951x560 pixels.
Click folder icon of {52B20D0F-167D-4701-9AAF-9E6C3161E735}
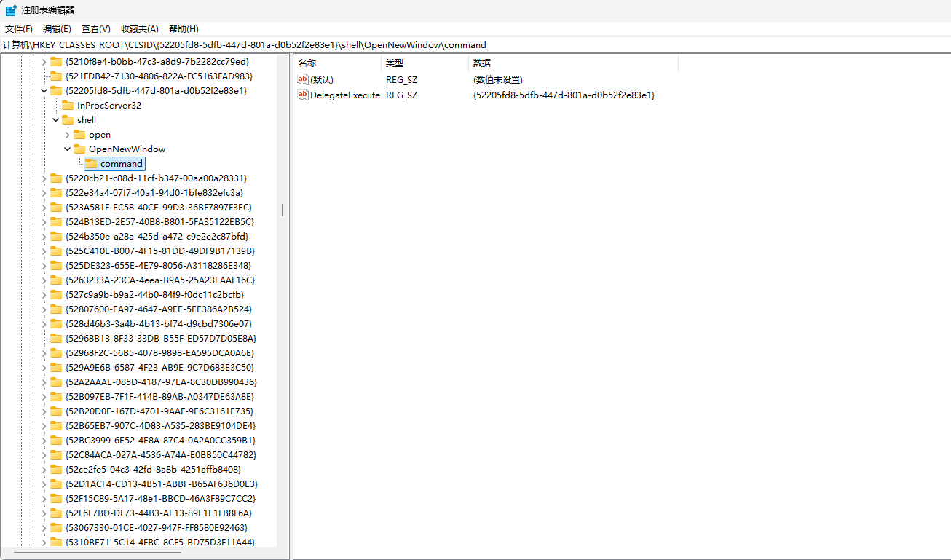56,411
